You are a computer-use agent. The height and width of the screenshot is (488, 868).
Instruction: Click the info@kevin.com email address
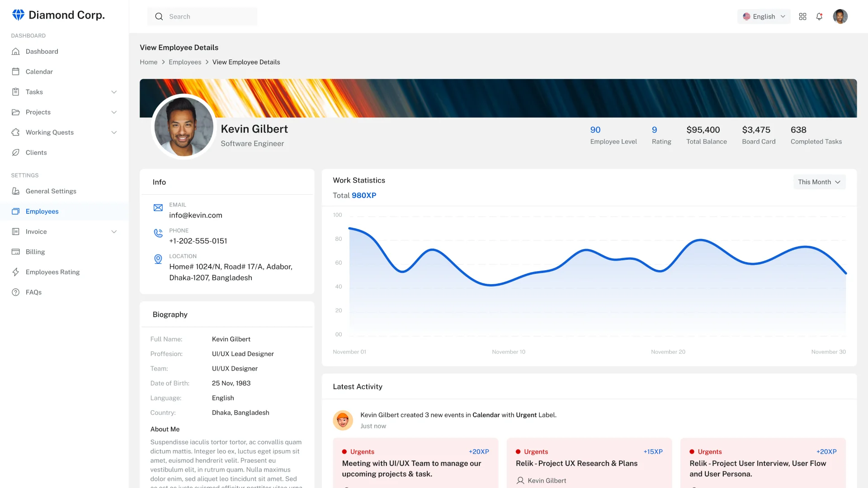(x=196, y=216)
